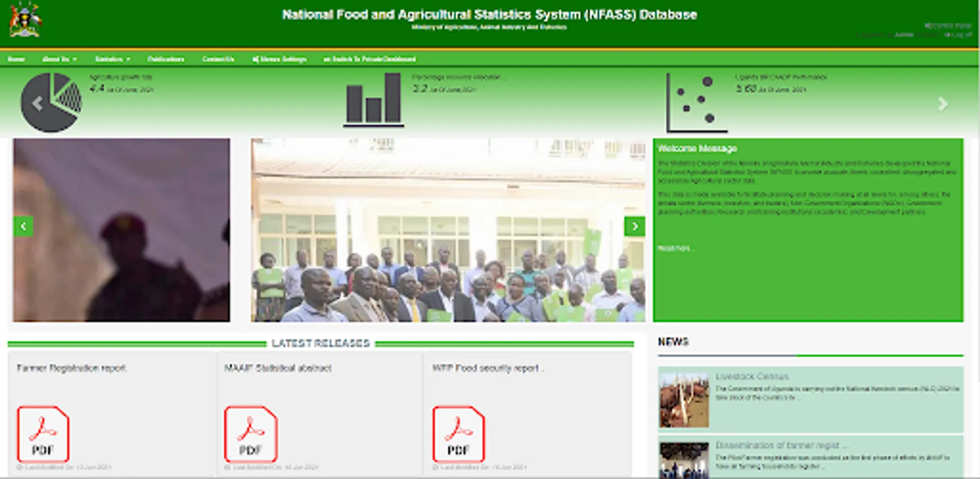Open the Farmer Registration report PDF icon
This screenshot has width=980, height=479.
click(43, 434)
